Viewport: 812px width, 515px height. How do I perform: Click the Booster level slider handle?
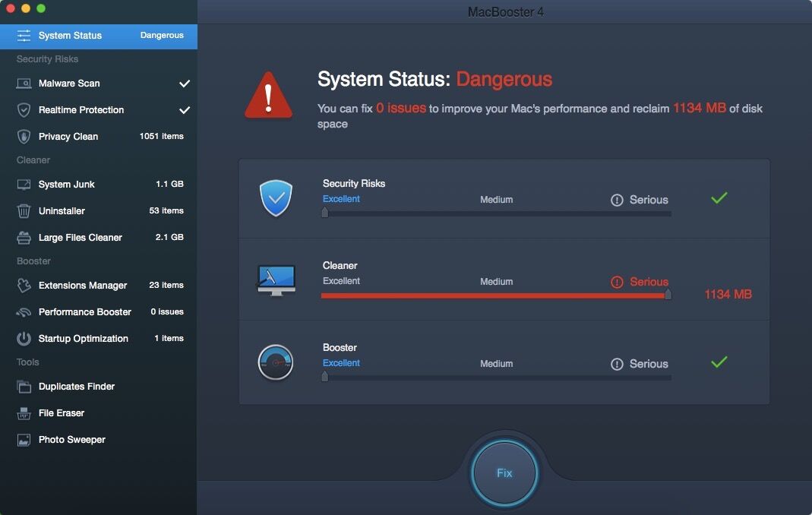coord(324,377)
